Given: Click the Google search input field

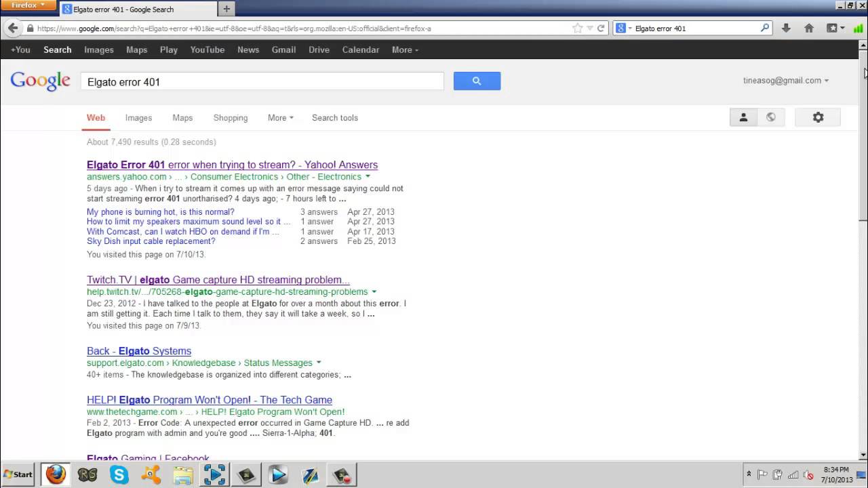Looking at the screenshot, I should (x=262, y=81).
